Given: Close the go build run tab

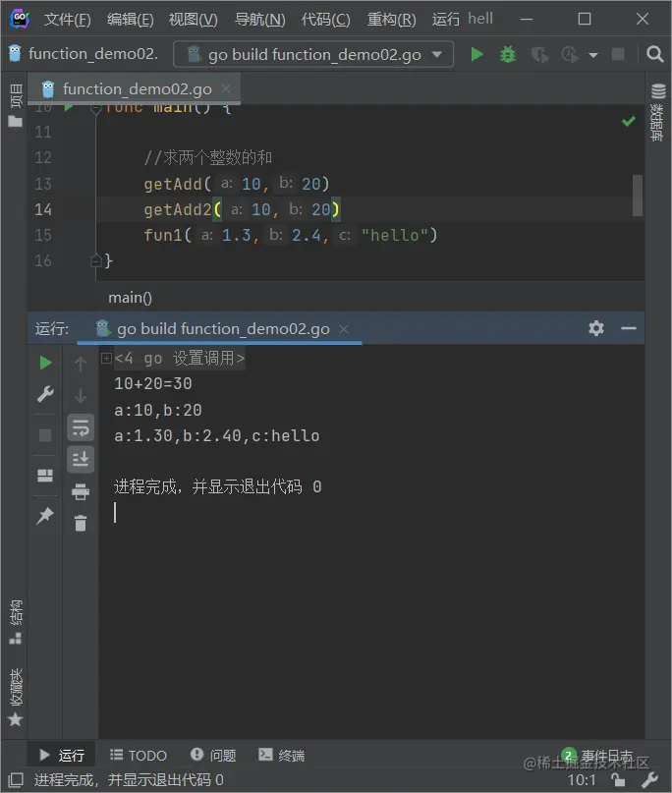Looking at the screenshot, I should tap(344, 329).
